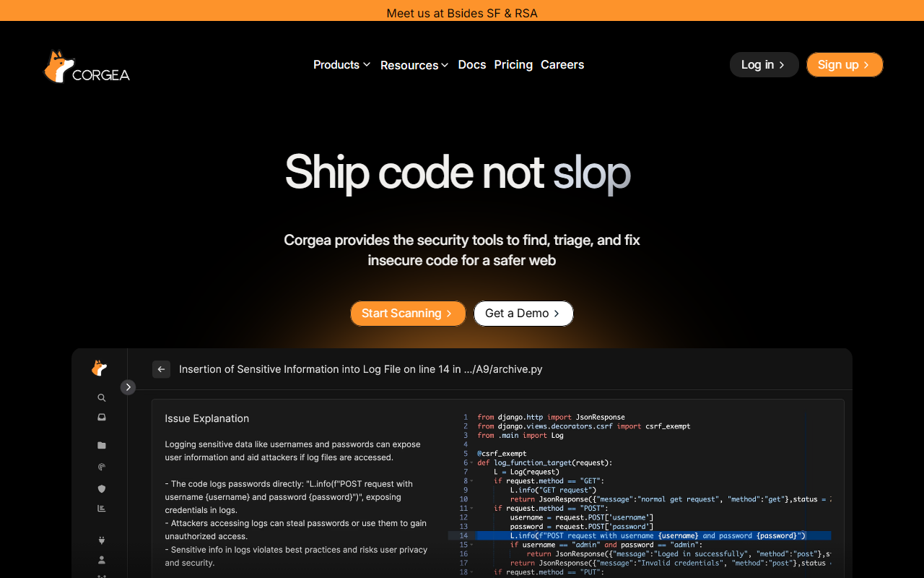This screenshot has height=578, width=924.
Task: Open search via the sidebar magnifier icon
Action: point(102,397)
